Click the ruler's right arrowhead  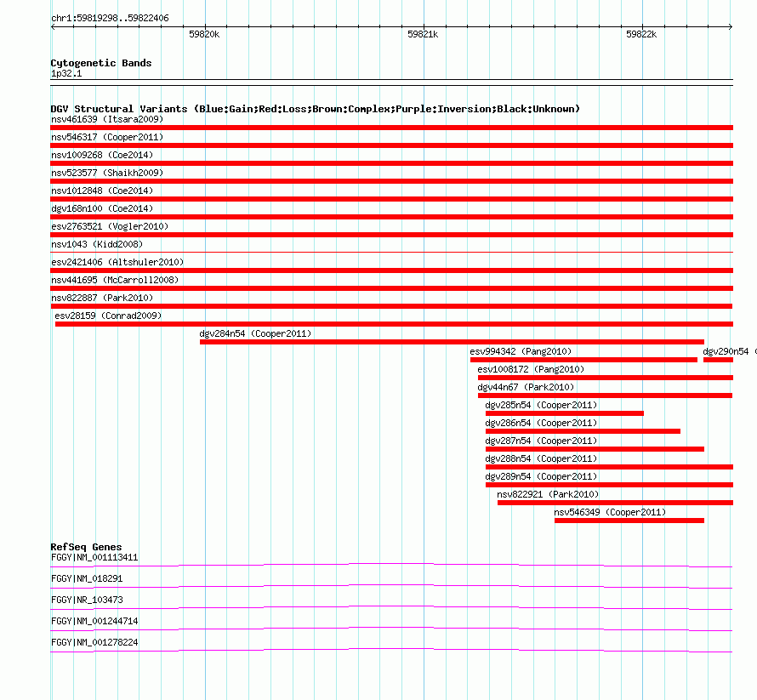click(731, 27)
